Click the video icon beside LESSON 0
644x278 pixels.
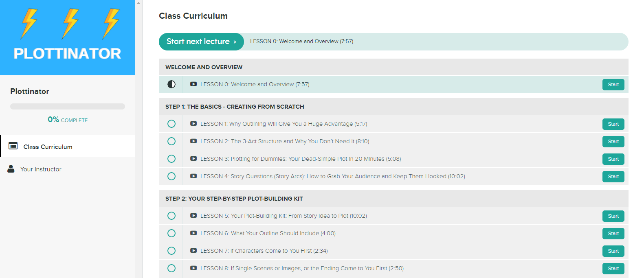pyautogui.click(x=193, y=84)
